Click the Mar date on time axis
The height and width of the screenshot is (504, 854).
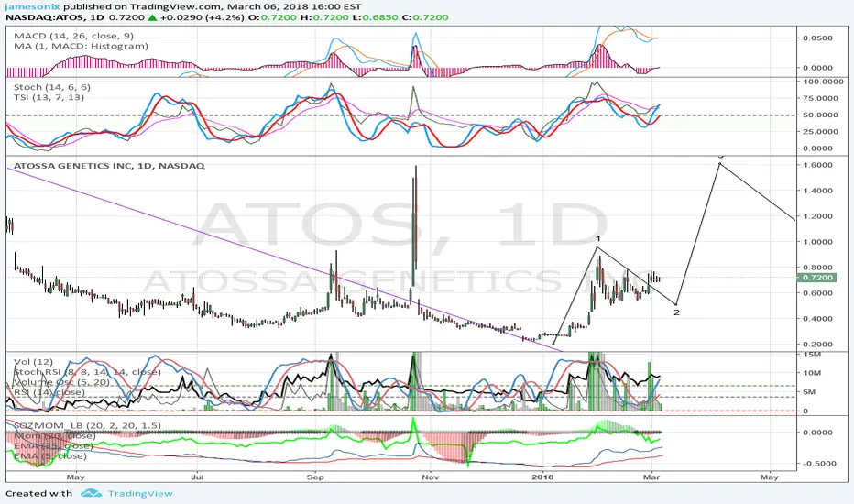[x=651, y=477]
